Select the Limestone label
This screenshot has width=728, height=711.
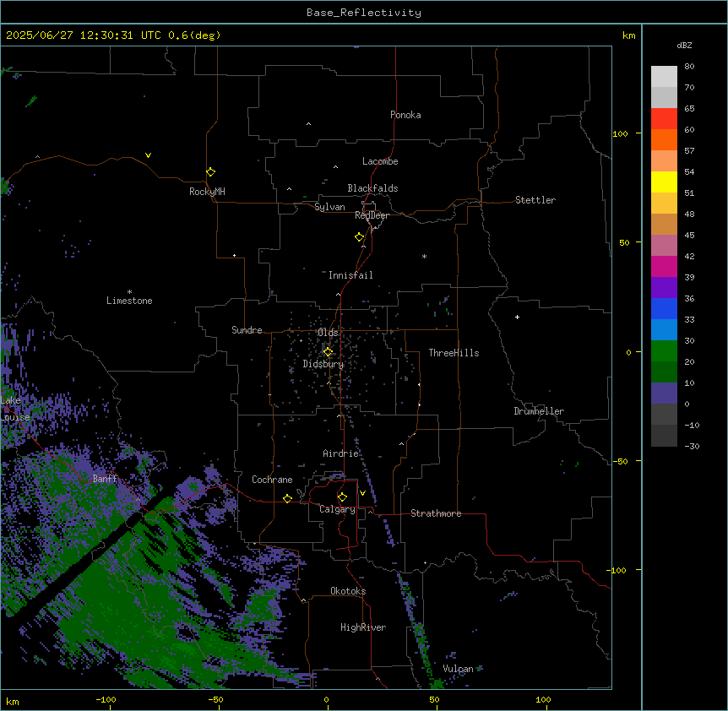coord(129,301)
